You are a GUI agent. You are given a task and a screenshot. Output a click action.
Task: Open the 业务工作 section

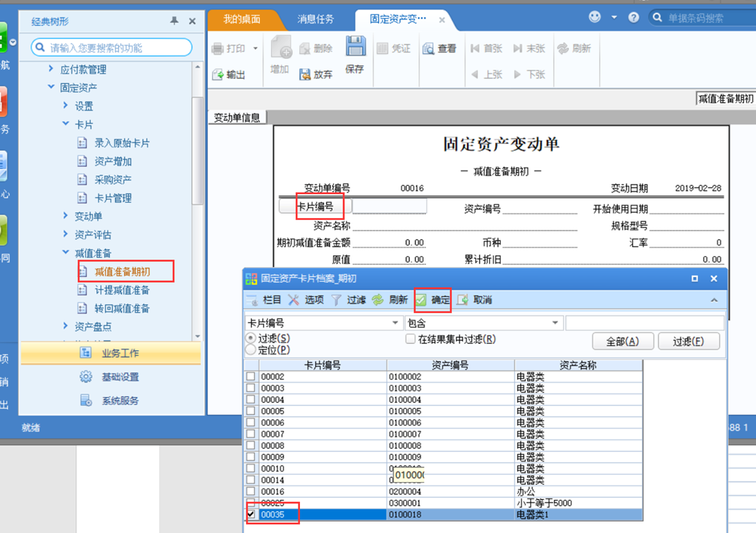tap(111, 352)
